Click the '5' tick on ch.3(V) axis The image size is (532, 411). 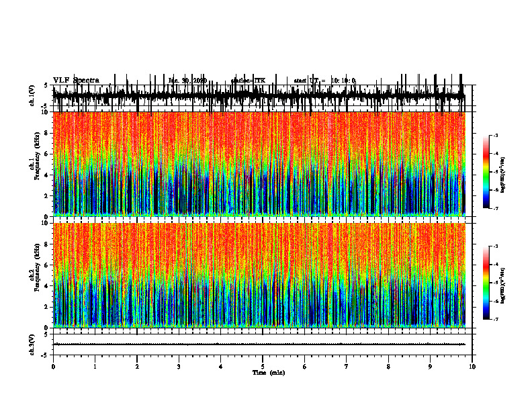tap(46, 334)
